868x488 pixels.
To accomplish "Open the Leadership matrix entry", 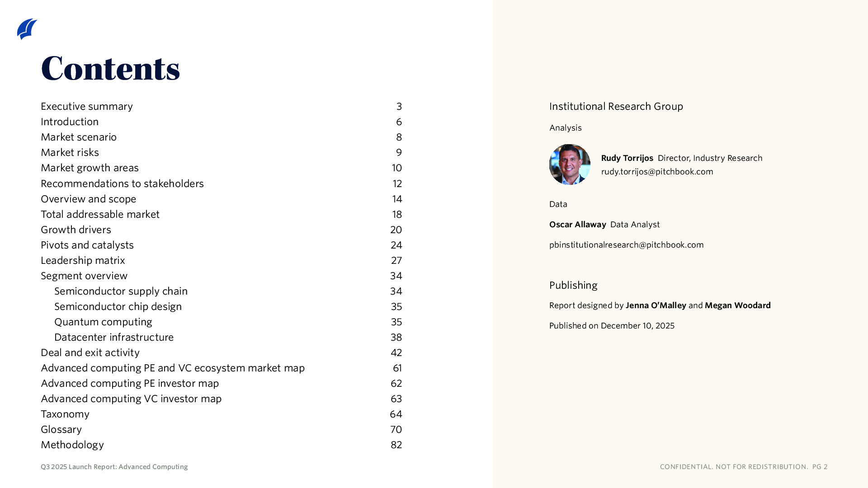I will 83,260.
